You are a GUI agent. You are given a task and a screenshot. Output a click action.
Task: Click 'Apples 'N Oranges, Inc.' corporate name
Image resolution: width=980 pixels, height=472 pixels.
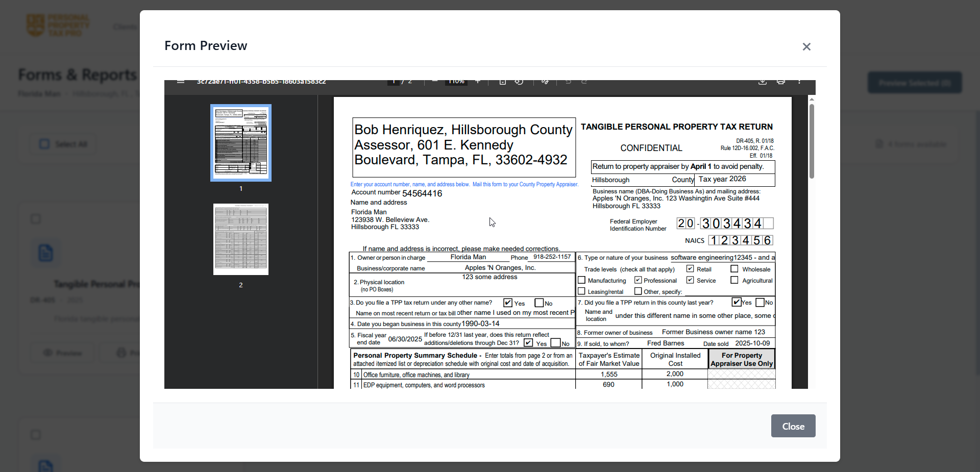[500, 267]
